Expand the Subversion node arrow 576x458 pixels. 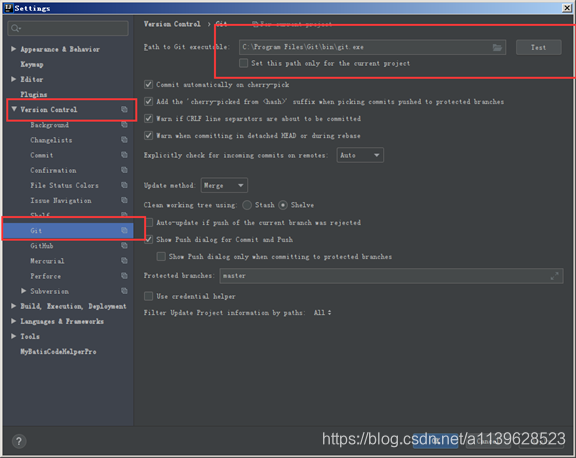click(x=24, y=291)
